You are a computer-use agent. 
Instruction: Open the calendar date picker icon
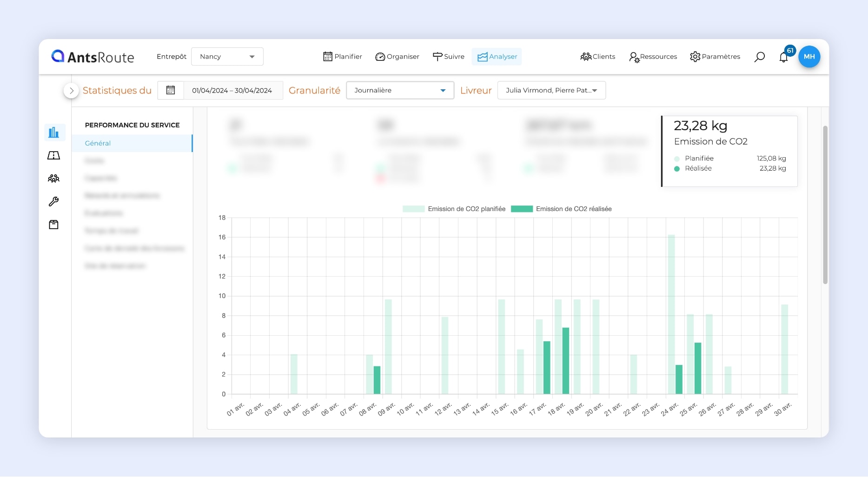171,90
